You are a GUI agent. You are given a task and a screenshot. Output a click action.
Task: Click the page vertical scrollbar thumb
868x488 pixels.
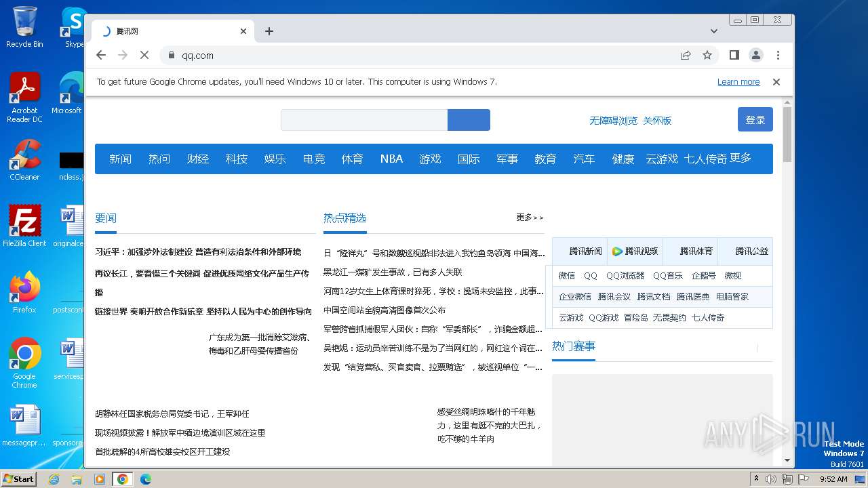(x=787, y=134)
